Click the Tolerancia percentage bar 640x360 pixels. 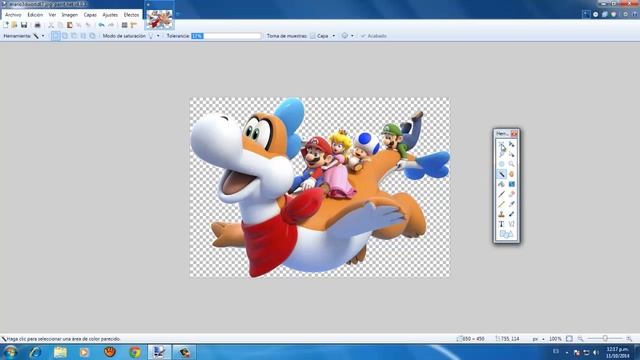point(226,36)
